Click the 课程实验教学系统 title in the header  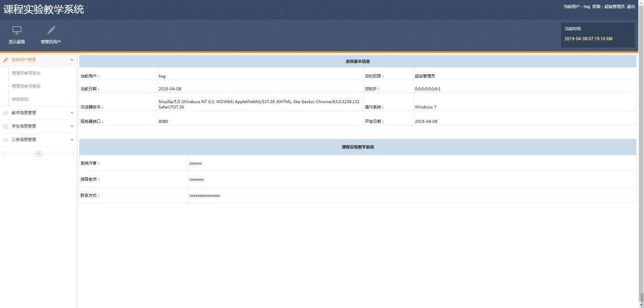[44, 9]
